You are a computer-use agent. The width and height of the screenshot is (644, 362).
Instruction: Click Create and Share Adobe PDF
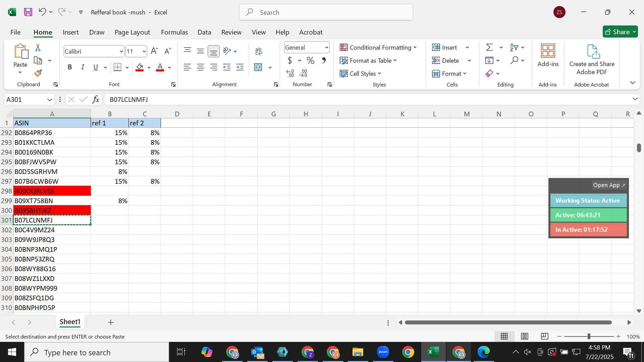point(592,60)
